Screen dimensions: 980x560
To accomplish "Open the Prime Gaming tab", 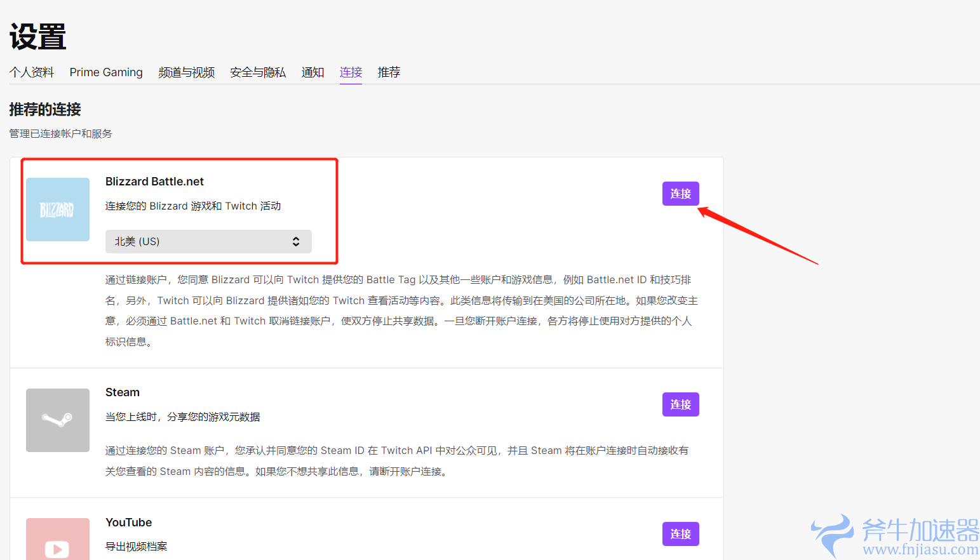I will pyautogui.click(x=105, y=72).
